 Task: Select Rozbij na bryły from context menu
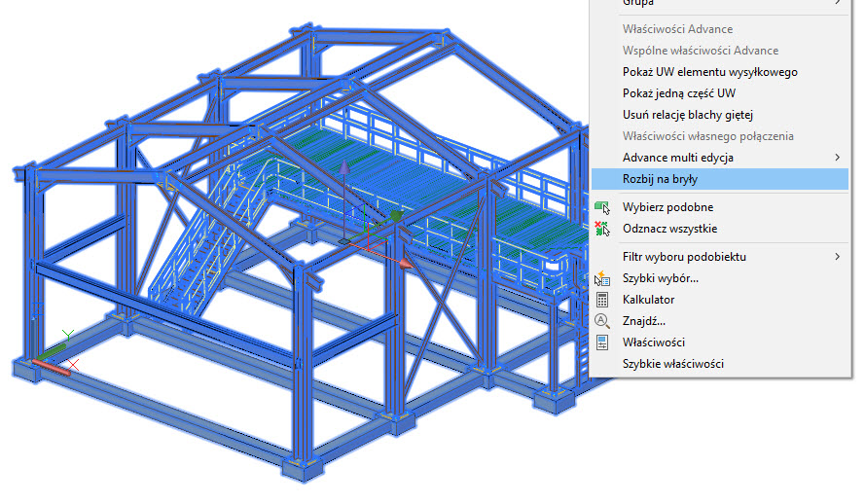660,179
